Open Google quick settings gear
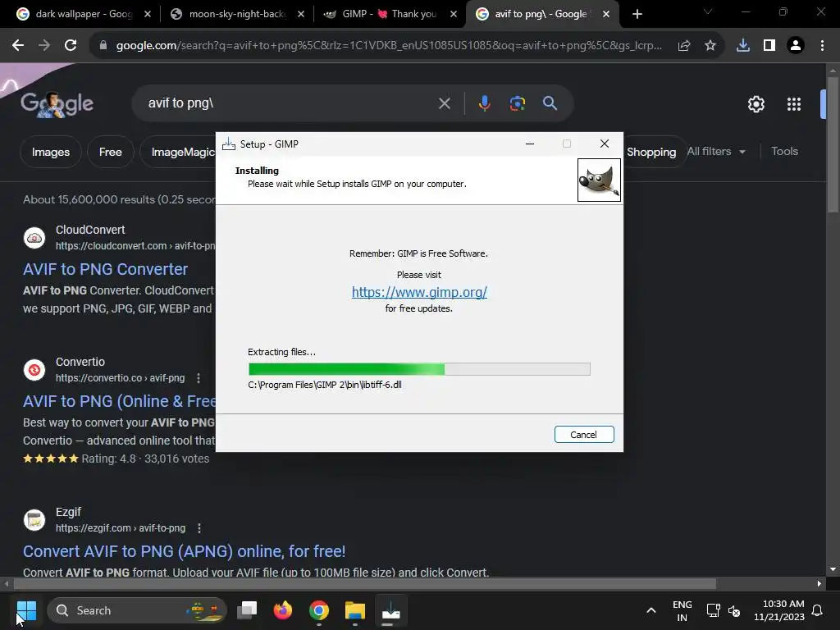Screen dimensions: 840x630 (756, 104)
